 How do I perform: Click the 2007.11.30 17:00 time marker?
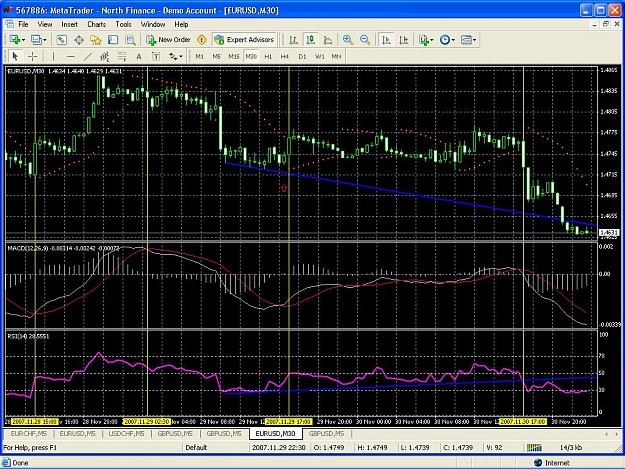point(523,421)
